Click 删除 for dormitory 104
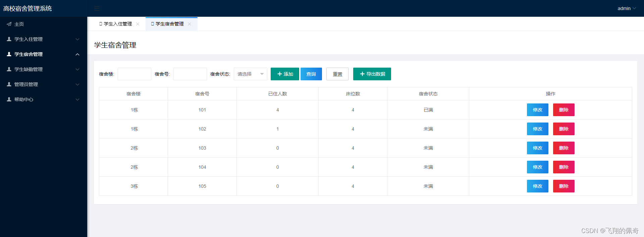The width and height of the screenshot is (644, 237). point(564,167)
